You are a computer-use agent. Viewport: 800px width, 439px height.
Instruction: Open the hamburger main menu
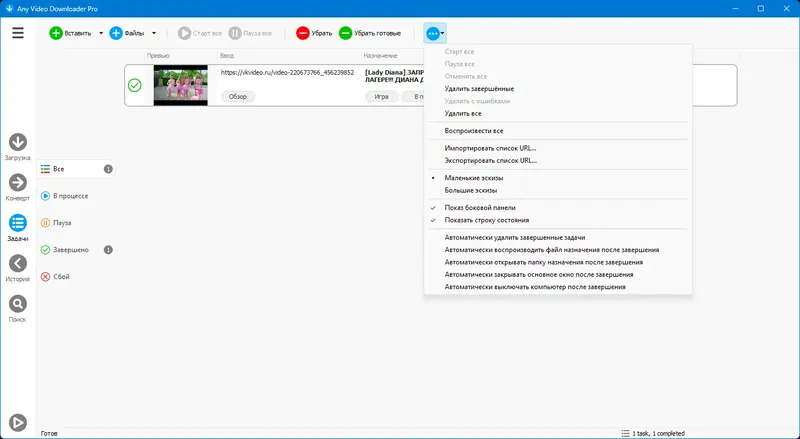click(18, 33)
